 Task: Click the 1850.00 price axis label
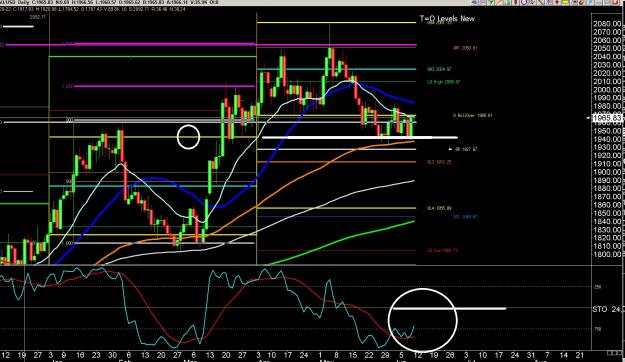pos(607,213)
